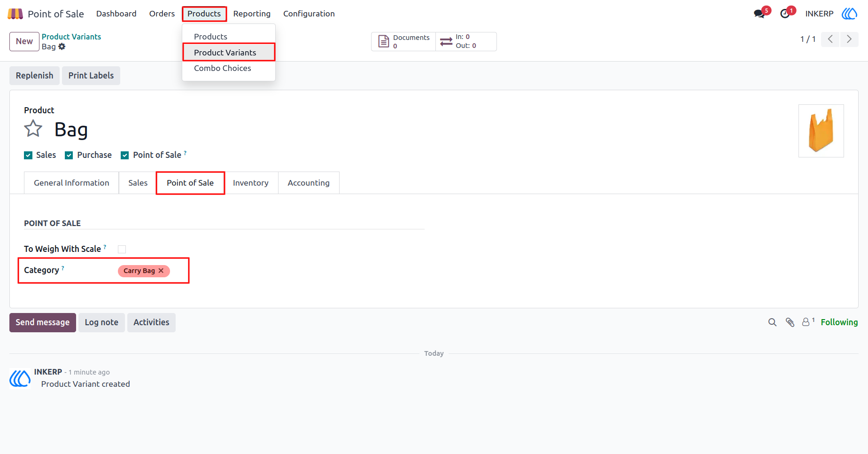Enable To Weigh With Scale checkbox
Screen dimensions: 868x454
[x=122, y=250]
